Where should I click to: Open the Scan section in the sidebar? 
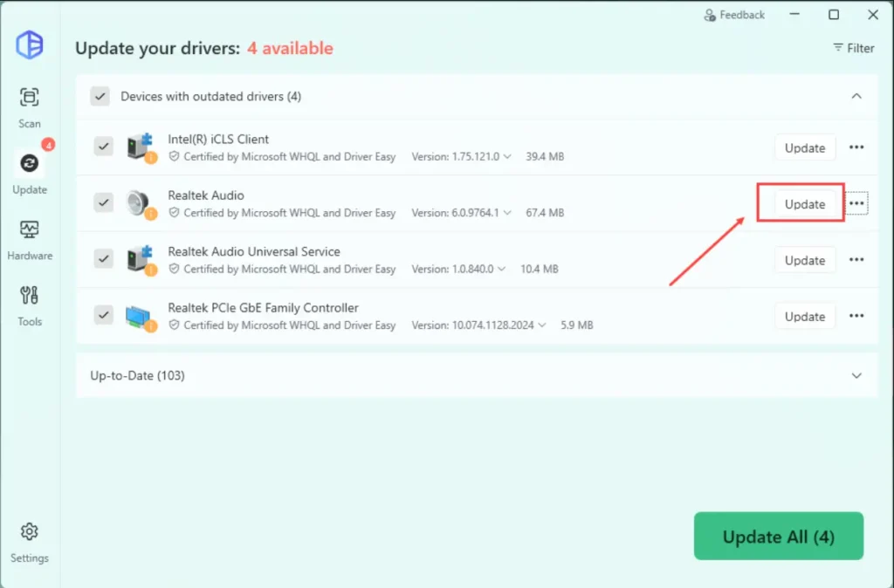pos(29,106)
